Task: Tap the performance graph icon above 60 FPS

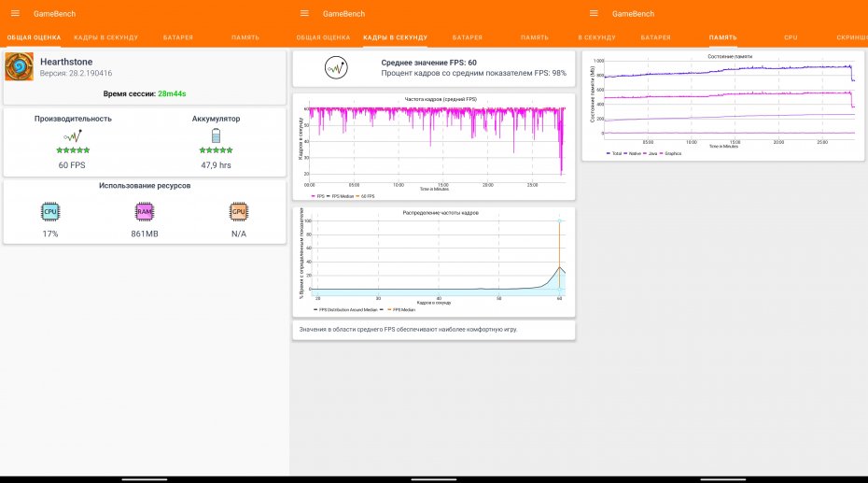Action: [x=73, y=135]
